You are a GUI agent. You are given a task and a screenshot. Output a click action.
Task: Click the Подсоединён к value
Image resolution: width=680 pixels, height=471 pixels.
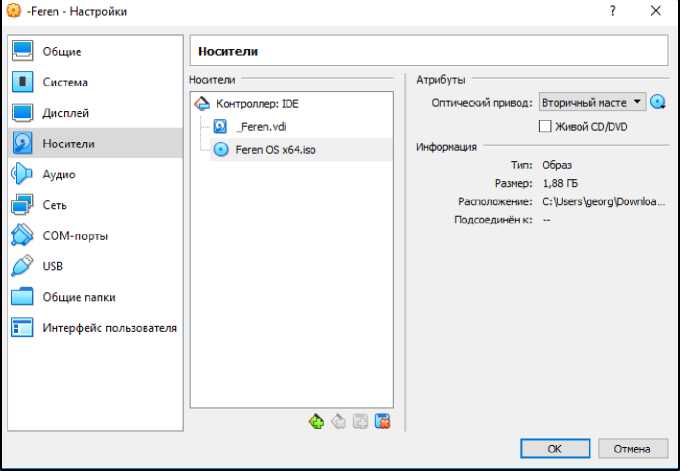(546, 220)
